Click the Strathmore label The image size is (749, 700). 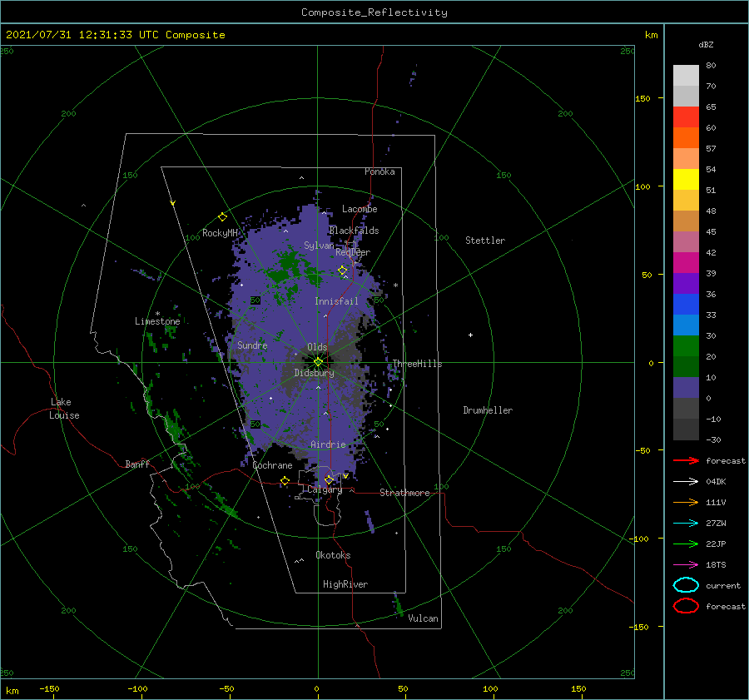click(x=404, y=493)
